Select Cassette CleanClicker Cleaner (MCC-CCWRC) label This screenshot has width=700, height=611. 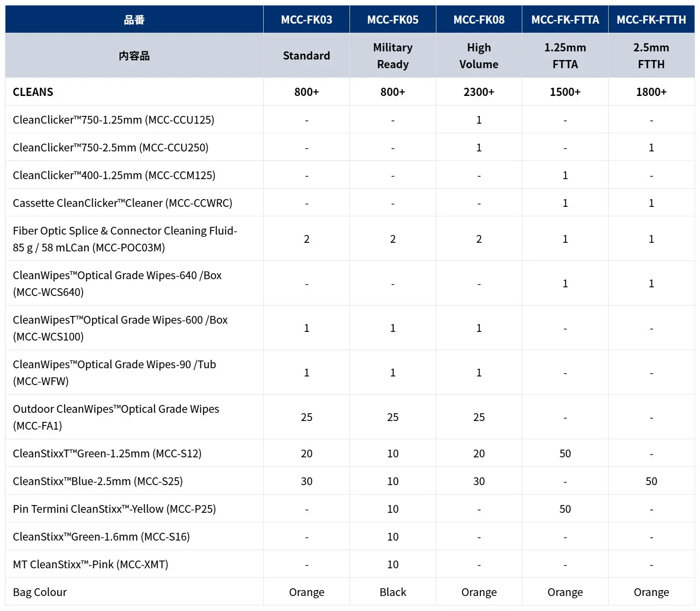pyautogui.click(x=122, y=203)
